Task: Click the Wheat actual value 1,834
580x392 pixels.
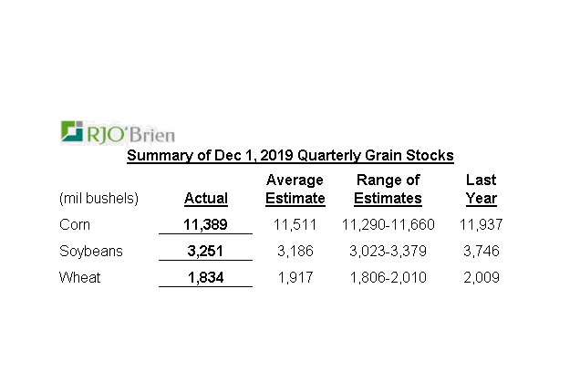Action: click(x=205, y=277)
